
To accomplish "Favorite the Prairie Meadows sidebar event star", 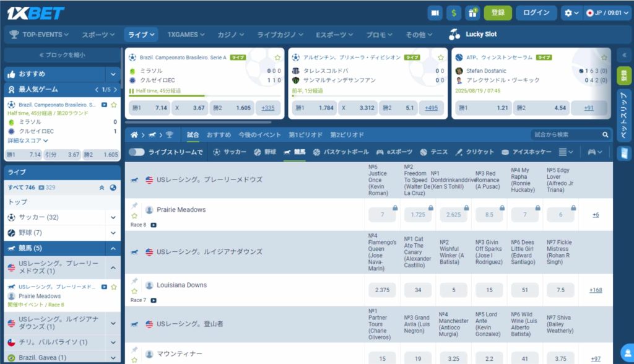I will (x=114, y=287).
